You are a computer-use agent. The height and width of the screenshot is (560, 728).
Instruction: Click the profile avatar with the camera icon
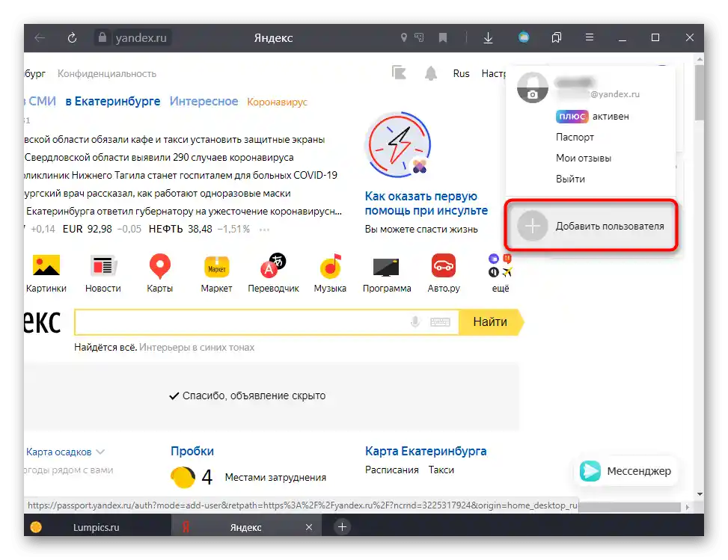click(x=533, y=87)
